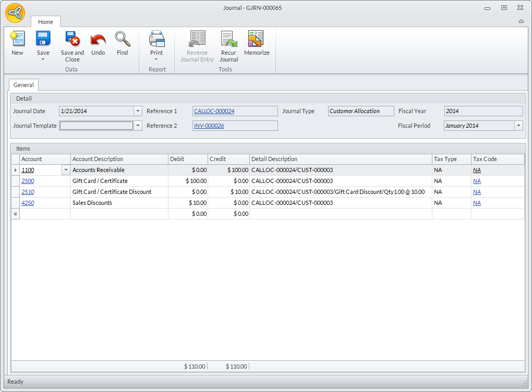Expand the account 1100 cell dropdown
This screenshot has width=532, height=392.
(x=66, y=170)
